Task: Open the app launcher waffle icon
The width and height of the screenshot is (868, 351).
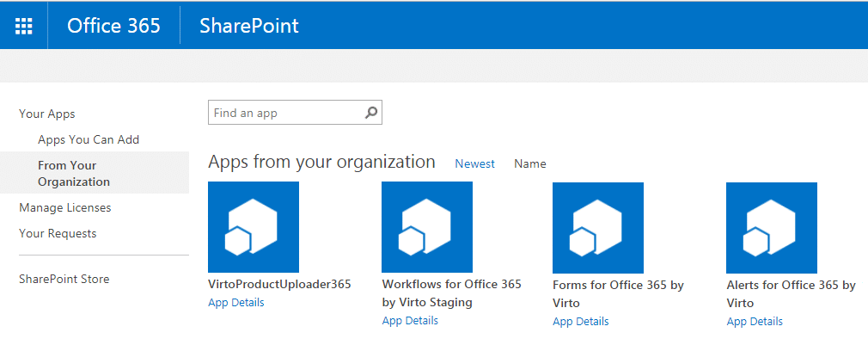Action: coord(24,26)
